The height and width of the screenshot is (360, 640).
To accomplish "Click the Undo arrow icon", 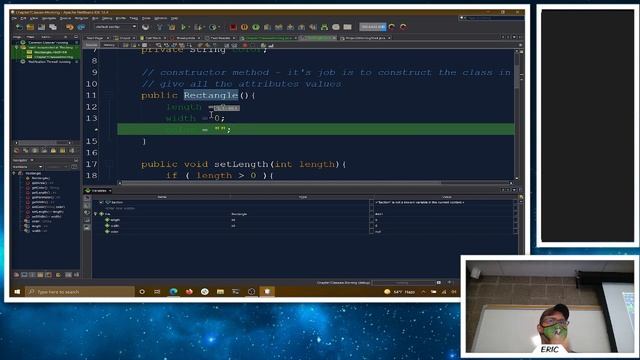I will tap(70, 27).
